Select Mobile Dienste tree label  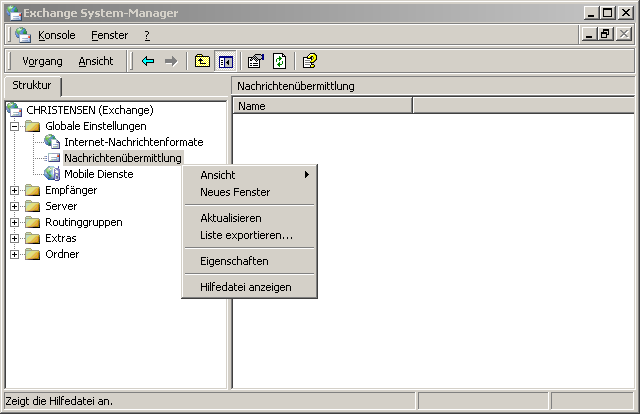(x=99, y=174)
